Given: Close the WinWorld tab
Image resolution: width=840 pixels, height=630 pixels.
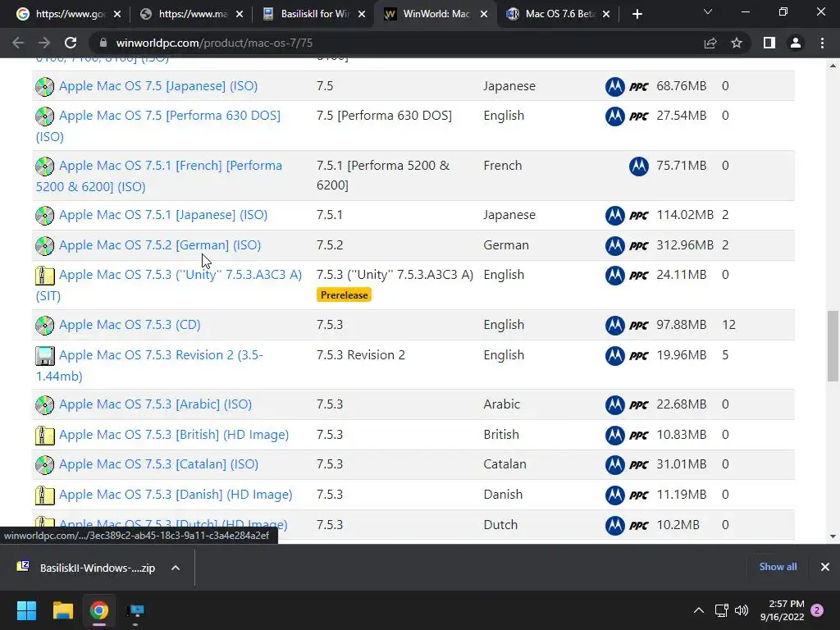Looking at the screenshot, I should [x=484, y=14].
